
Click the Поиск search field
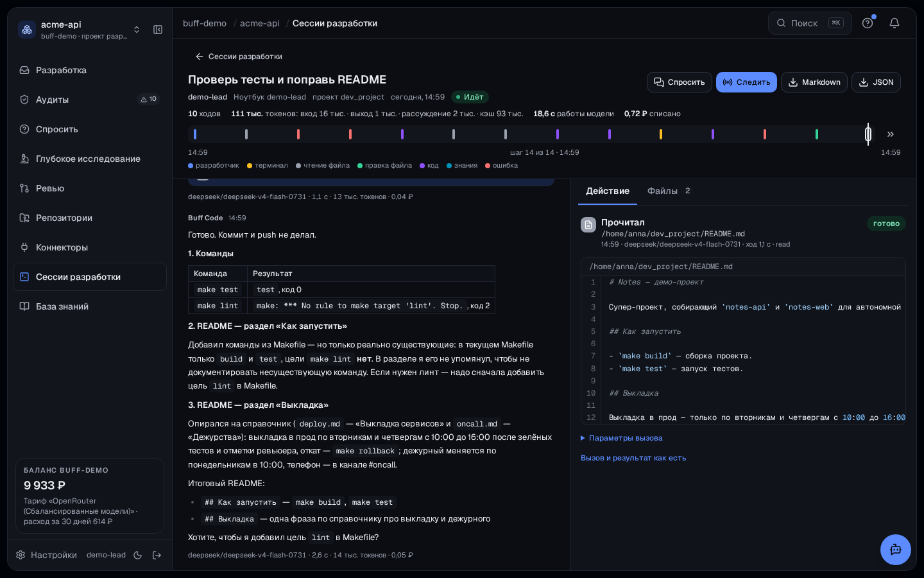click(810, 23)
